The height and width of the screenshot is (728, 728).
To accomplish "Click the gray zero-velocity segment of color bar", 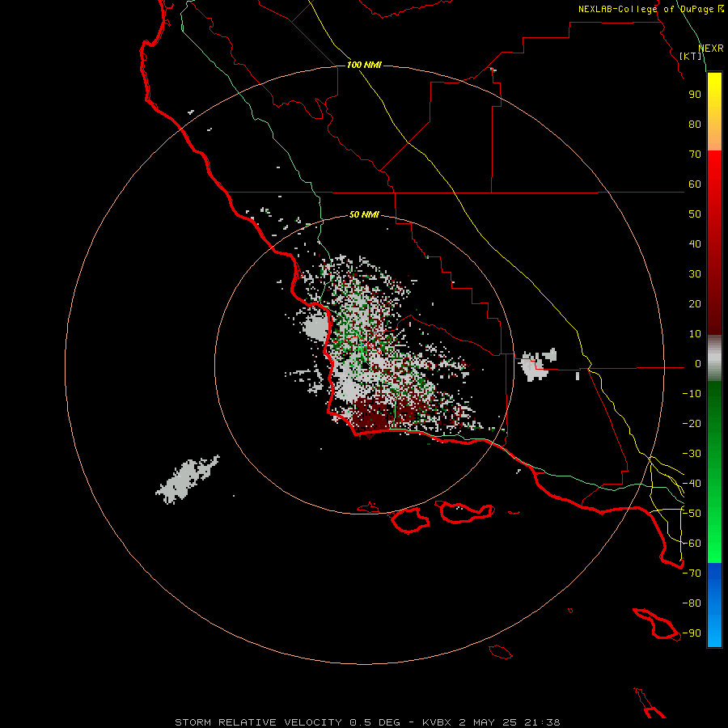I will pyautogui.click(x=714, y=358).
